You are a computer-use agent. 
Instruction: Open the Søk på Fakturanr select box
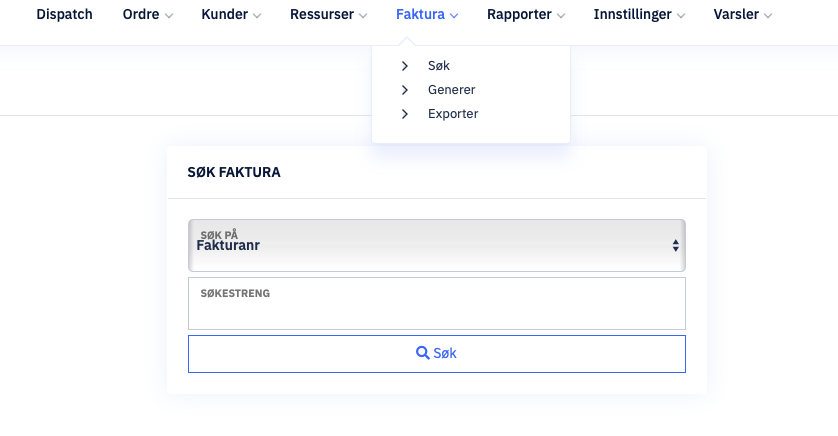(x=437, y=245)
